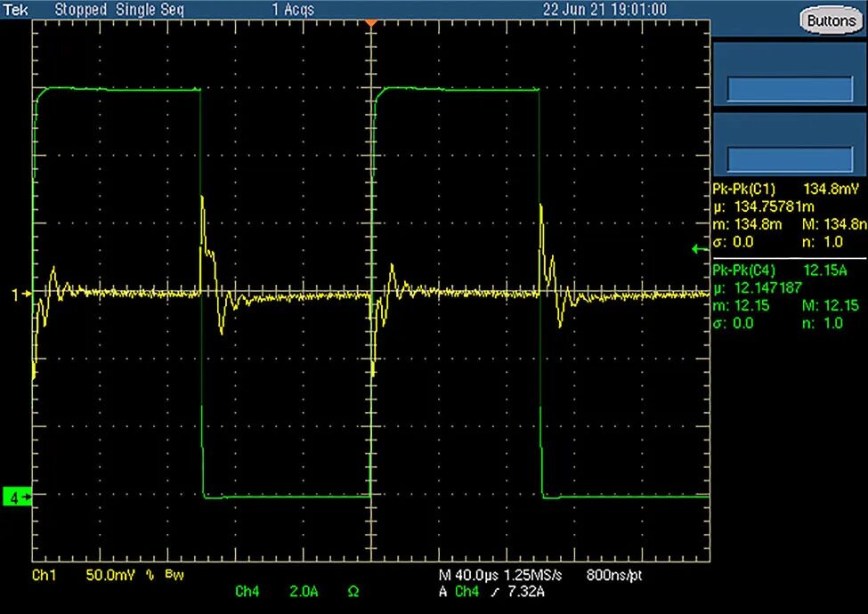Click the date and time readout

tap(605, 9)
